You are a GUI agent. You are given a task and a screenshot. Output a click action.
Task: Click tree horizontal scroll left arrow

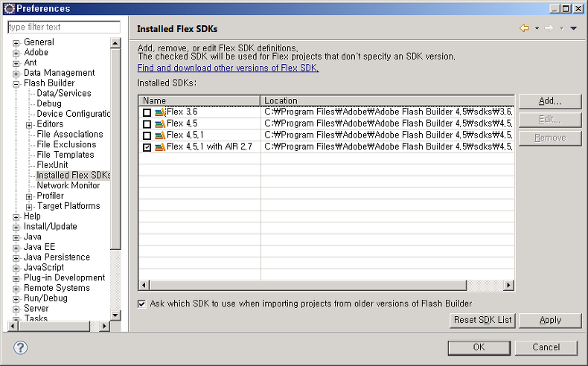tap(13, 327)
